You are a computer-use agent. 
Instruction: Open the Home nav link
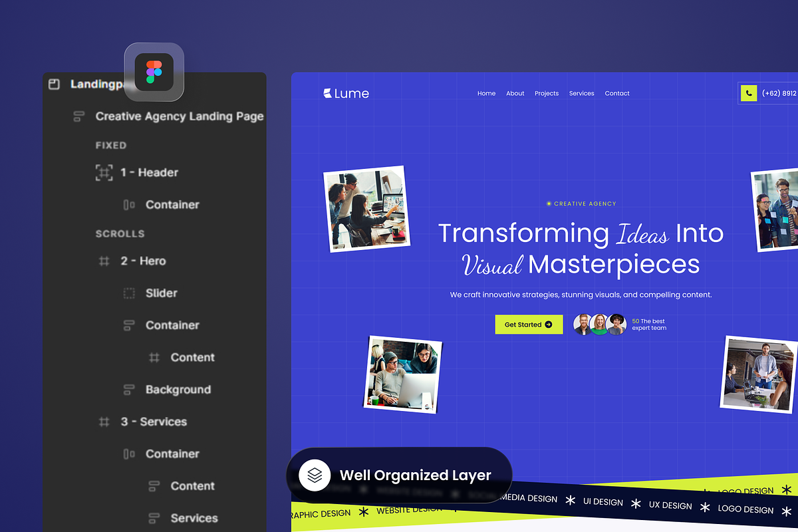[x=487, y=94]
